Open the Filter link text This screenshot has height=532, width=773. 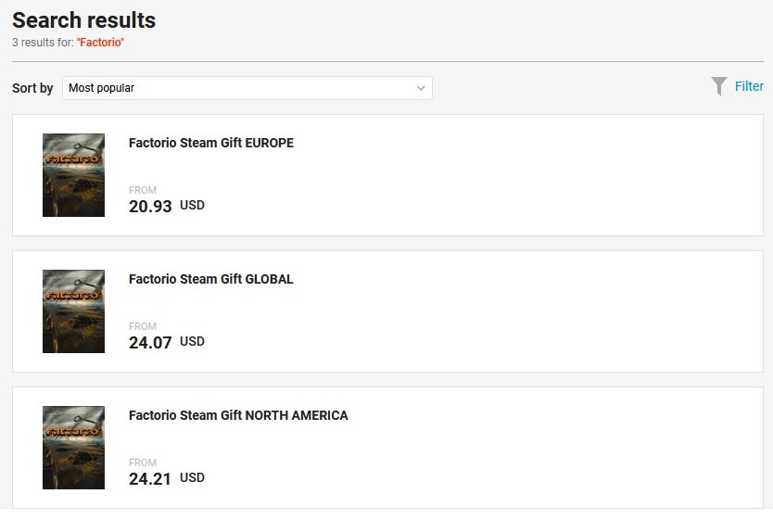coord(749,86)
